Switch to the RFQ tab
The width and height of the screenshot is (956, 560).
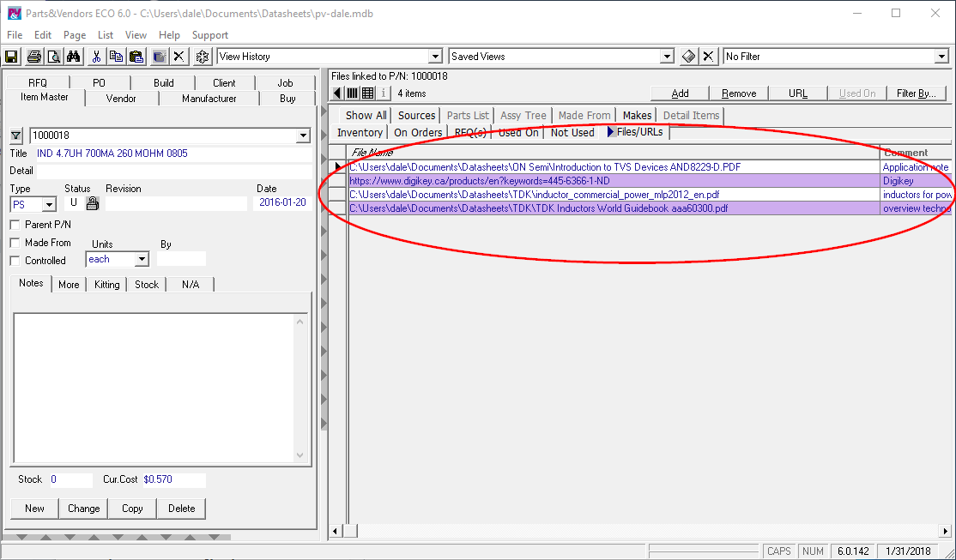pos(38,83)
